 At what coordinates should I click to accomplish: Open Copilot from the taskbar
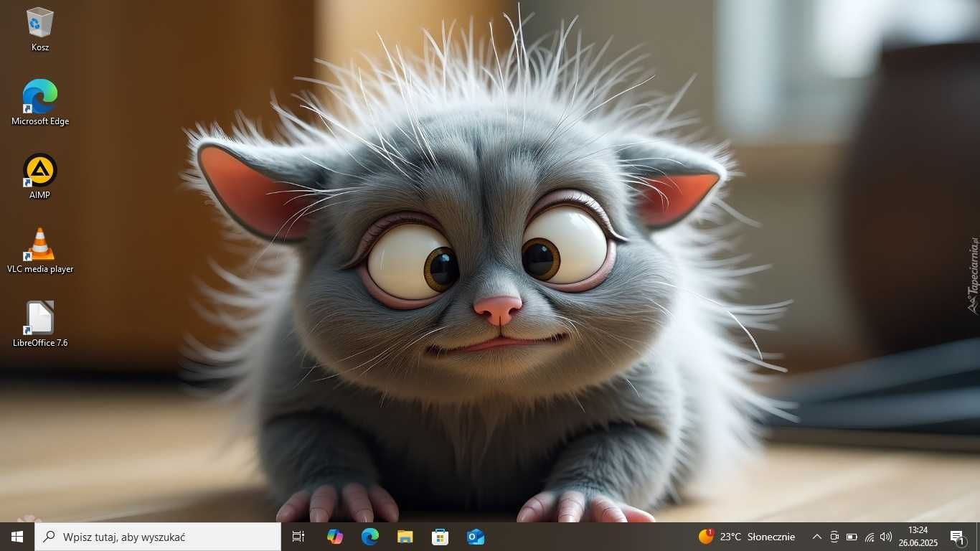tap(334, 537)
